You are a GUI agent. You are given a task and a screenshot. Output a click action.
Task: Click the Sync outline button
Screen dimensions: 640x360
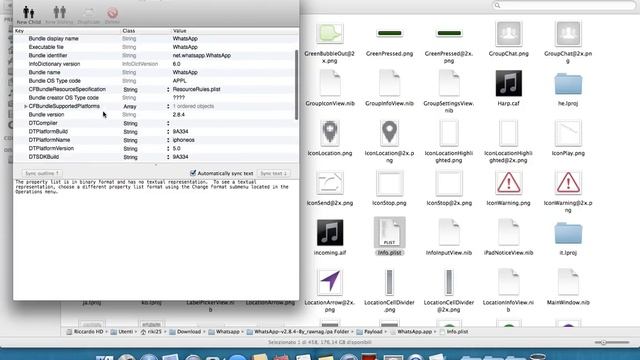coord(42,173)
